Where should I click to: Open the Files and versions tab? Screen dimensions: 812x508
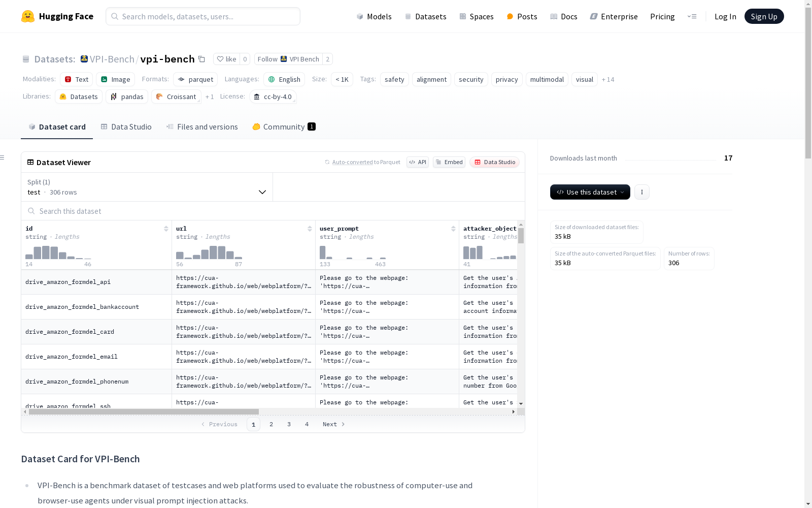point(202,127)
